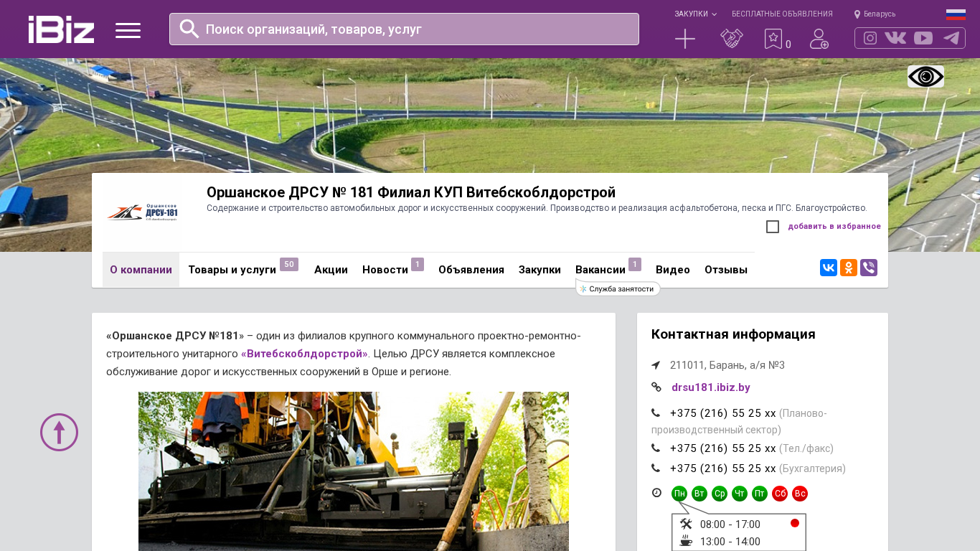This screenshot has height=551, width=980.
Task: Click the scroll-to-top arrow button
Action: point(59,432)
